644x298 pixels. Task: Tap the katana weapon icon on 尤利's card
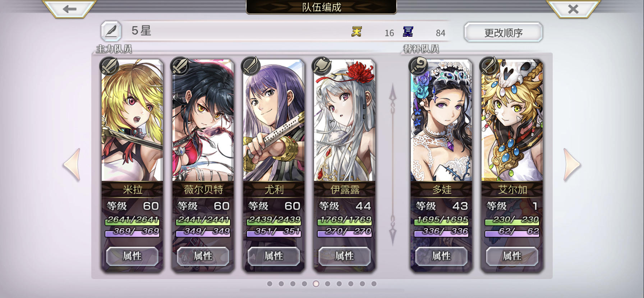click(251, 66)
